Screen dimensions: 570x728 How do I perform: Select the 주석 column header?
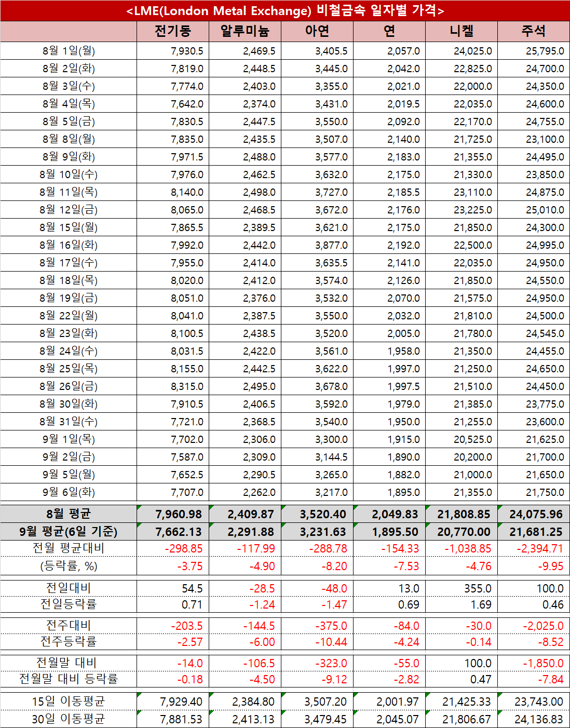click(533, 31)
